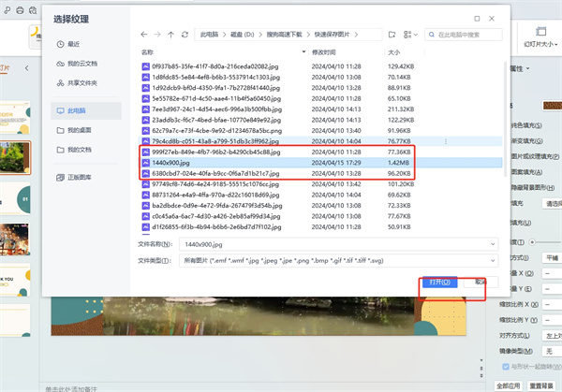Image resolution: width=562 pixels, height=392 pixels.
Task: Select file 999f27eb-849e-4fb7-96b2-b4290cb45c88.jpg
Action: tap(216, 152)
